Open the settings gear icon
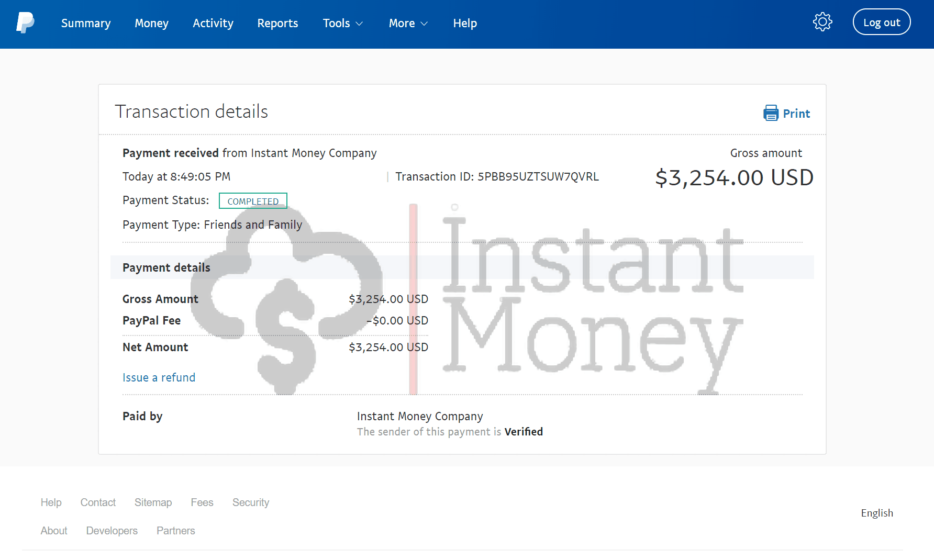The width and height of the screenshot is (934, 560). pyautogui.click(x=822, y=22)
